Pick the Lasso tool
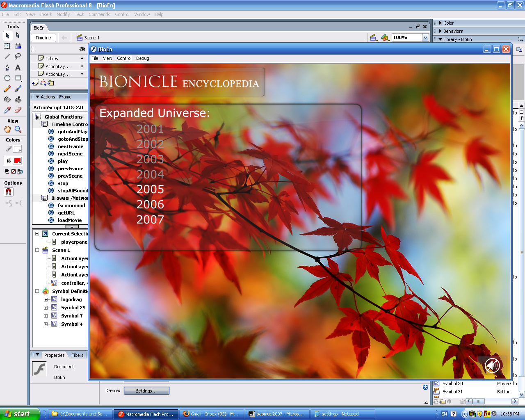 coord(18,57)
